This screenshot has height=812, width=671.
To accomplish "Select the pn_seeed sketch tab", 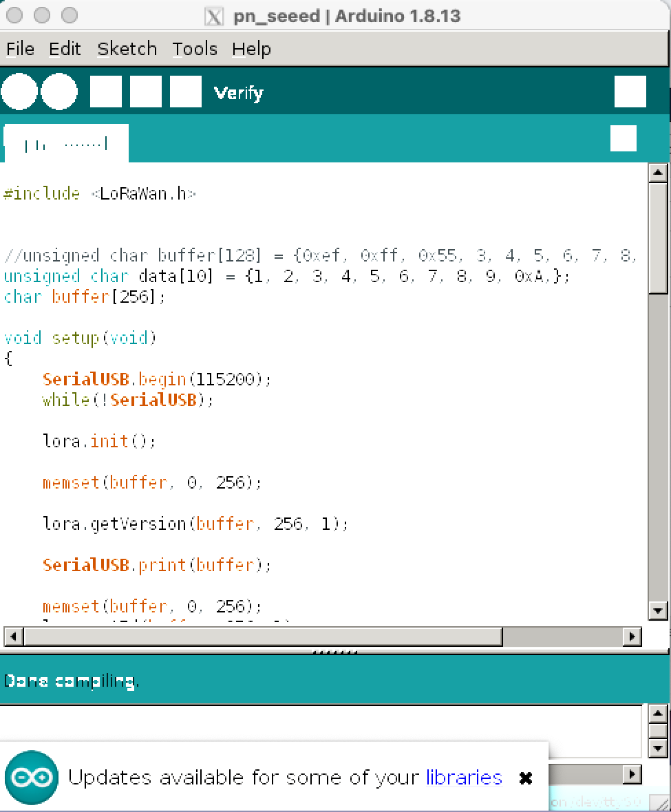I will [66, 143].
